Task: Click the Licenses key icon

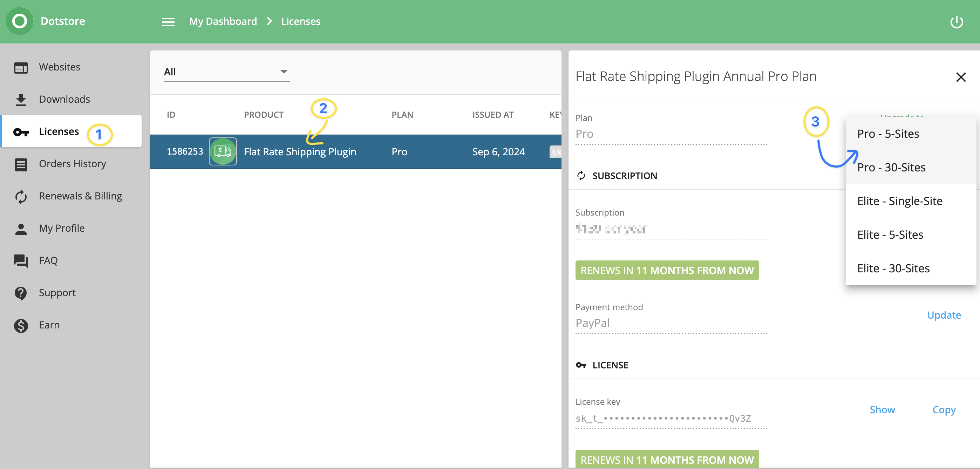Action: [21, 132]
